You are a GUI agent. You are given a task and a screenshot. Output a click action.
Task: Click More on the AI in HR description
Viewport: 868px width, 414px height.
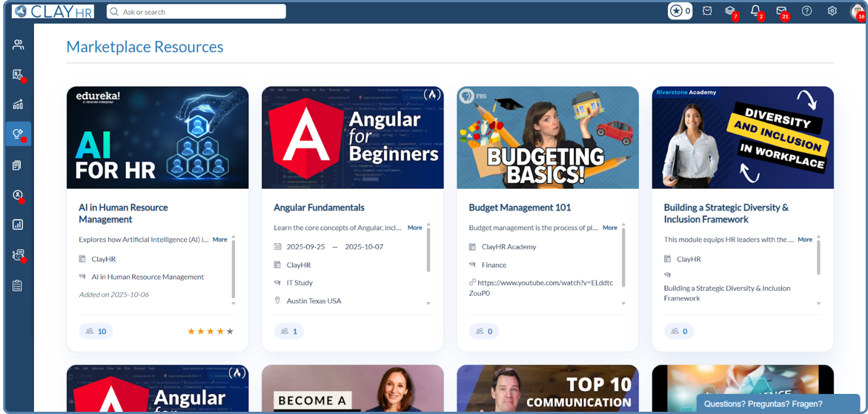pos(220,239)
